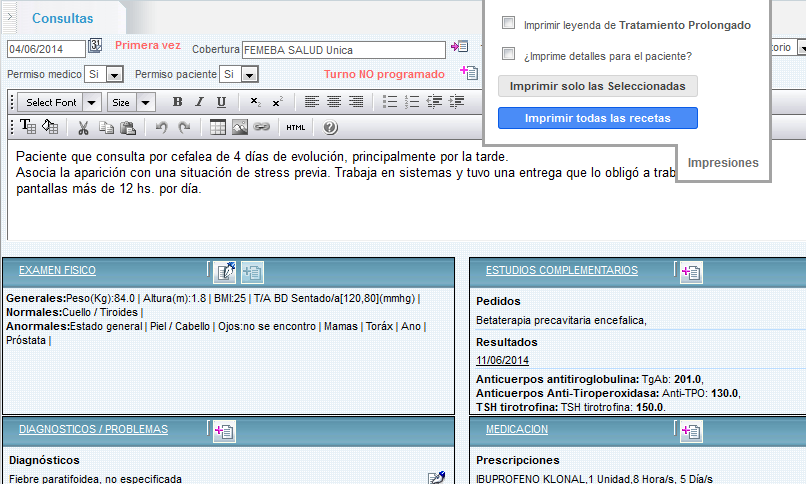Viewport: 806px width, 484px height.
Task: Click the background fill color bucket
Action: [50, 127]
